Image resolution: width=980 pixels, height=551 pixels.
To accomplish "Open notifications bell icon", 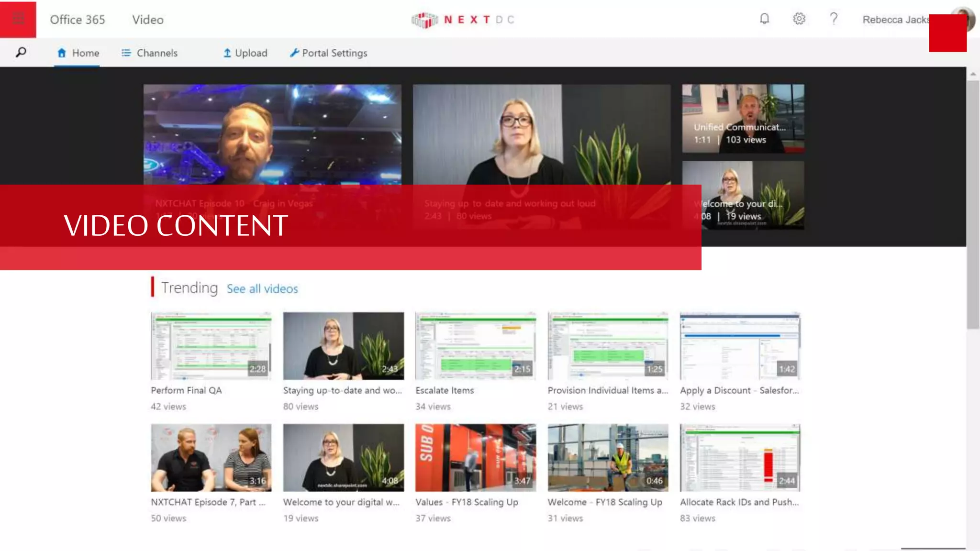I will [x=764, y=19].
